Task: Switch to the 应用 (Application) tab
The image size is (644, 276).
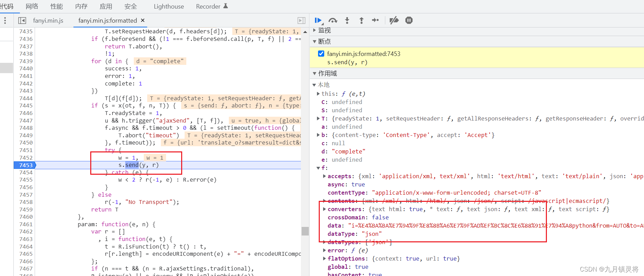Action: [x=106, y=6]
